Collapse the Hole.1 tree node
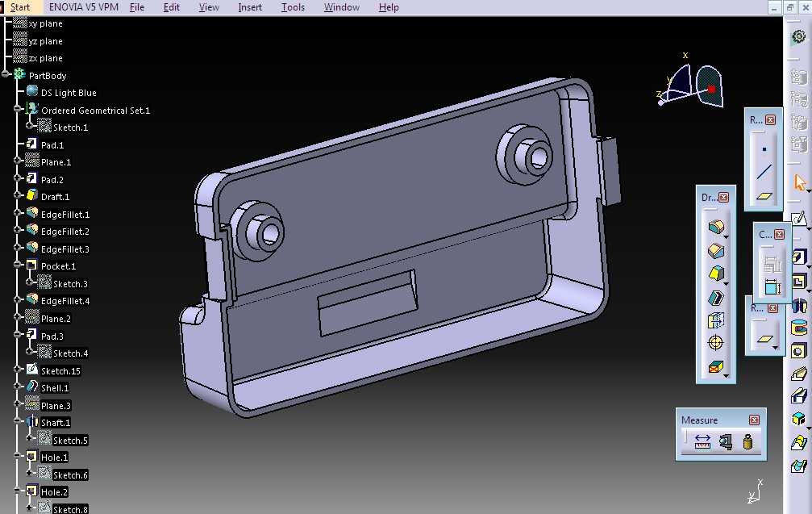812x514 pixels. pos(18,455)
